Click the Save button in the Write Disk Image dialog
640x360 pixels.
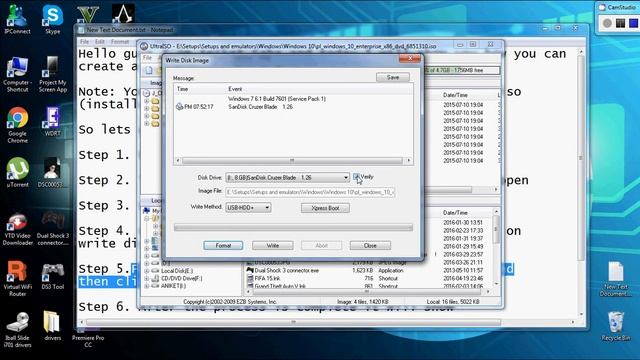tap(393, 77)
